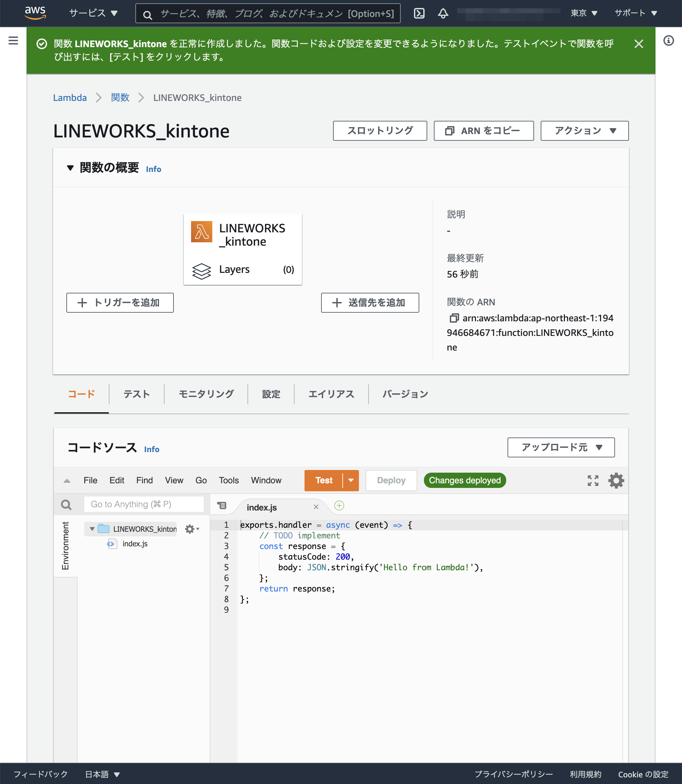The height and width of the screenshot is (784, 682).
Task: Click the search magnifier in the Environment panel
Action: click(x=66, y=505)
